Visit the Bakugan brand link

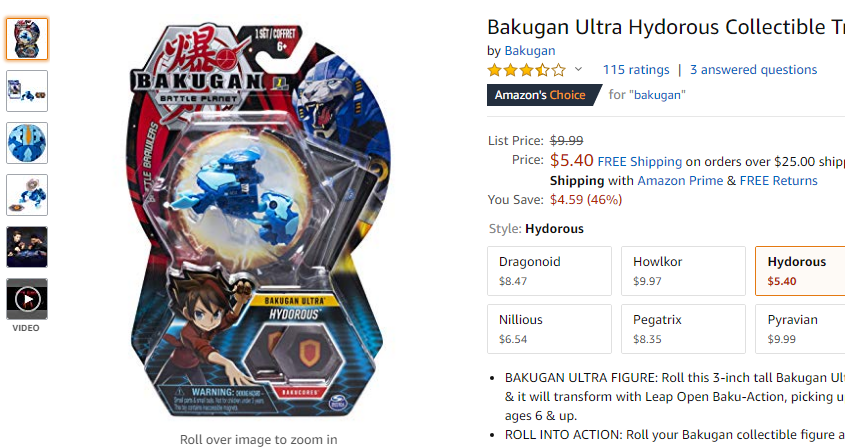tap(530, 51)
